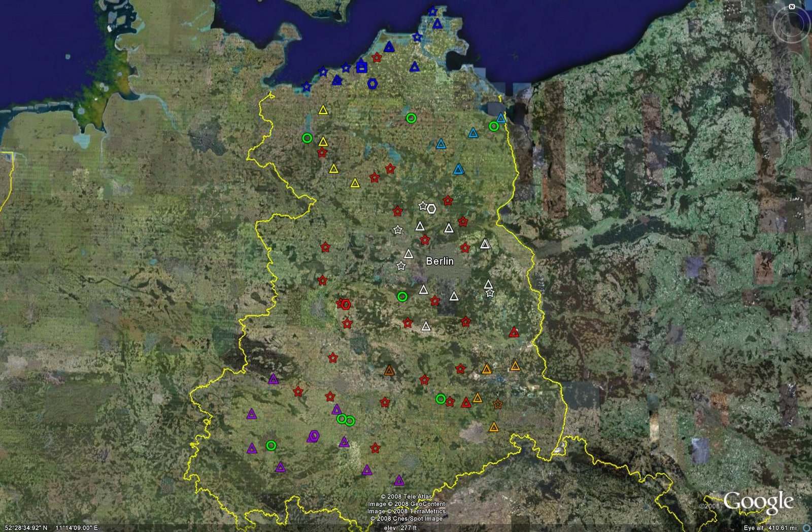Click the easternmost orange triangle marker
The width and height of the screenshot is (812, 532).
[x=515, y=366]
